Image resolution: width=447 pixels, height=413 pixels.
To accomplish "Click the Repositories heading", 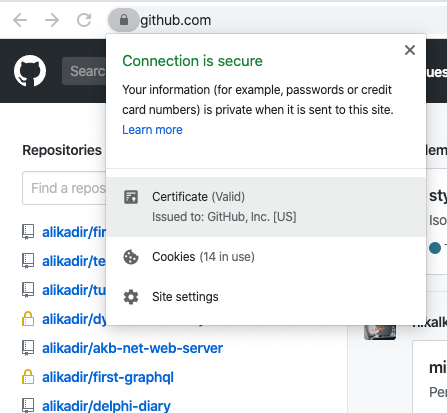I will pyautogui.click(x=62, y=150).
